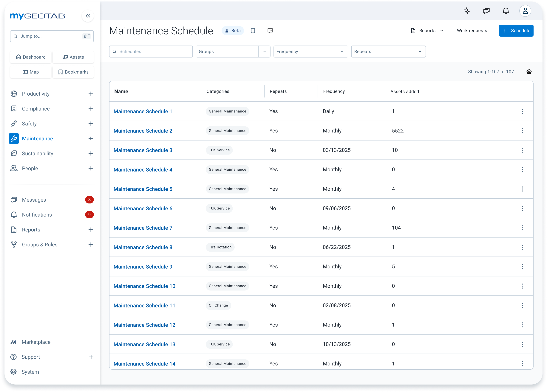
Task: Click the Oil Change category tag
Action: (x=218, y=306)
